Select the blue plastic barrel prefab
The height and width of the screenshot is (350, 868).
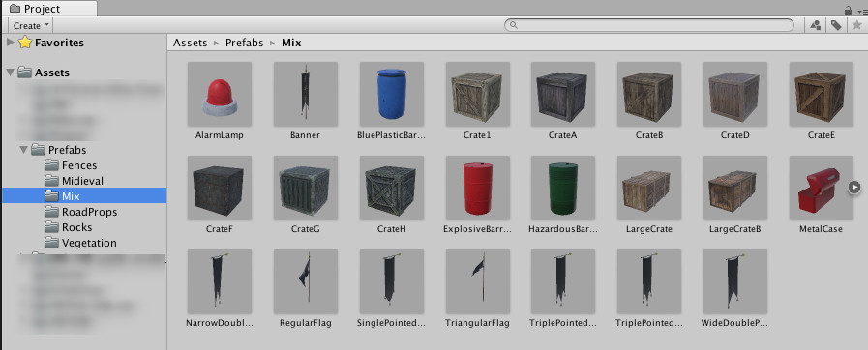pos(391,94)
